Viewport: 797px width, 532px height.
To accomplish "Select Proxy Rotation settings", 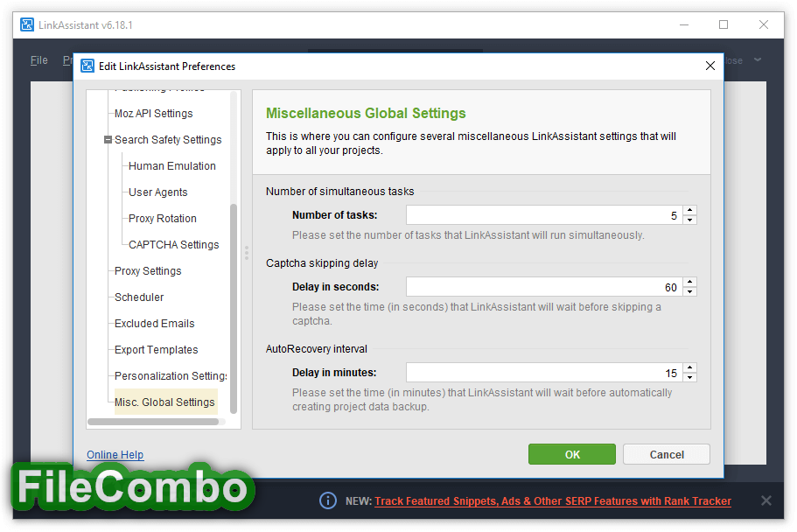I will point(162,218).
